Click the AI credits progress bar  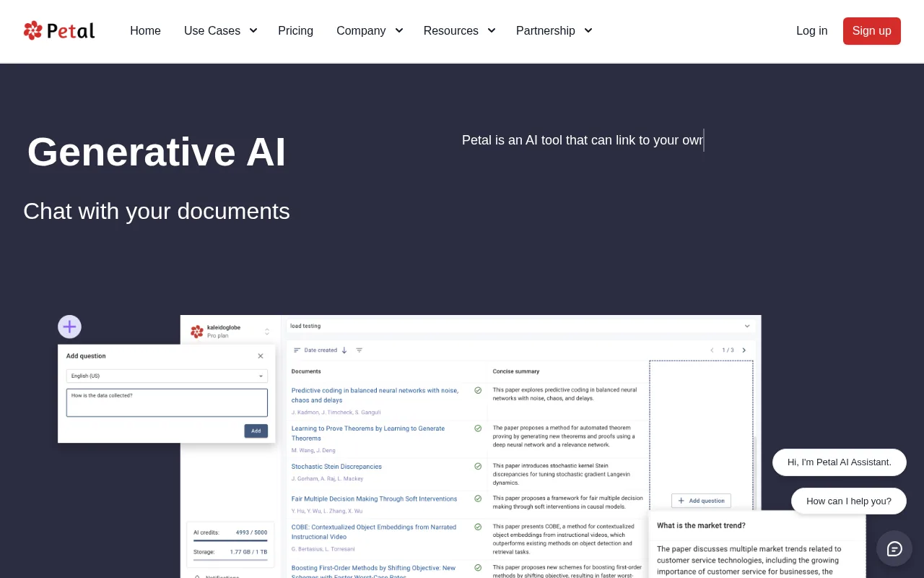[x=230, y=540]
